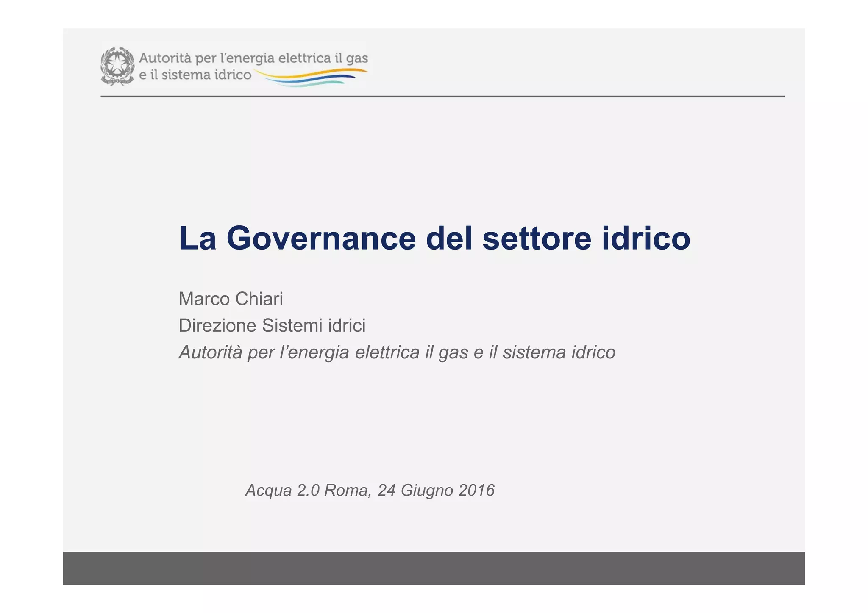Click the word 'del' in the title
Image resolution: width=868 pixels, height=613 pixels.
click(449, 238)
